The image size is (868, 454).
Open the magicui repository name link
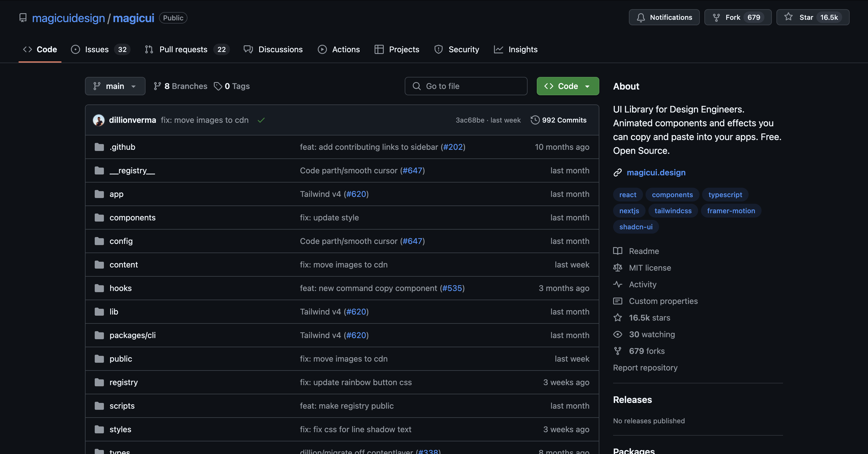click(133, 18)
